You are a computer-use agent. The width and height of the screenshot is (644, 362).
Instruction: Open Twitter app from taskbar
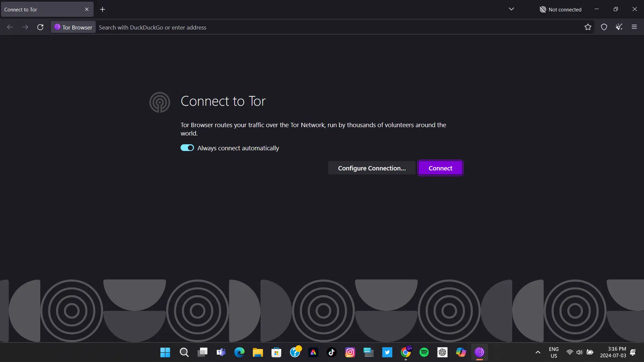(387, 352)
